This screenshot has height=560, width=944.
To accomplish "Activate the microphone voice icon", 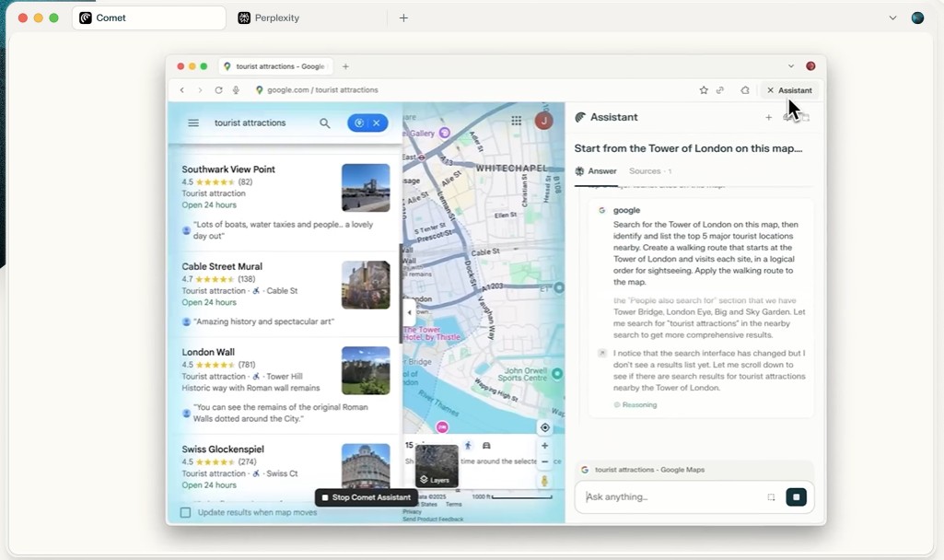I will pyautogui.click(x=236, y=89).
